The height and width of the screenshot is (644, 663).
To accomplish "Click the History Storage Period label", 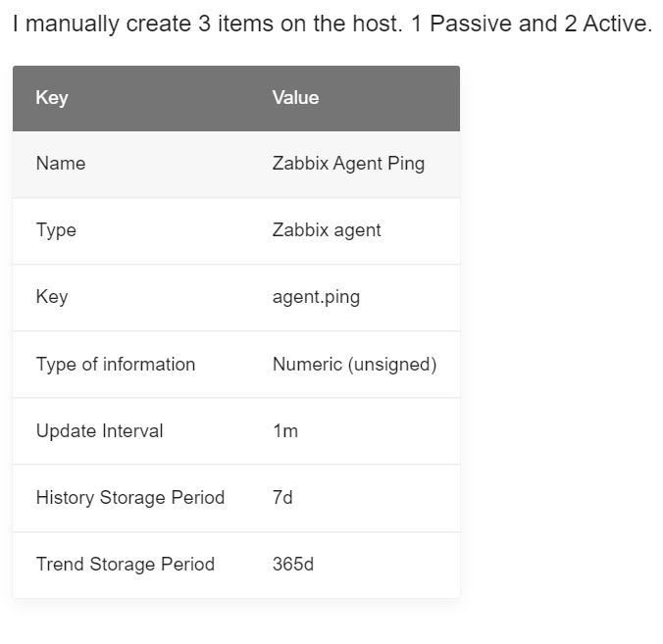I will click(x=130, y=498).
